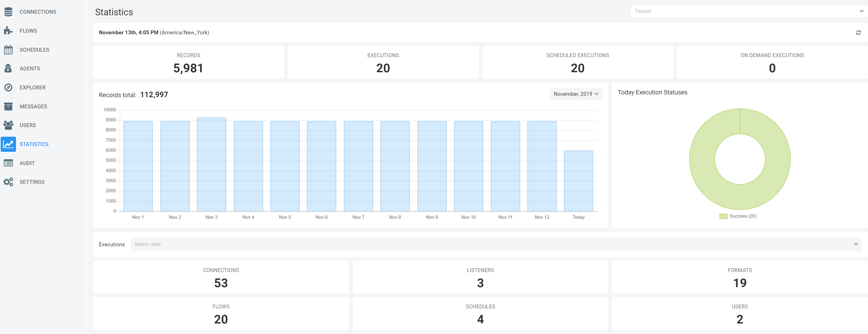This screenshot has width=868, height=334.
Task: Open Explorer menu item
Action: pyautogui.click(x=32, y=87)
